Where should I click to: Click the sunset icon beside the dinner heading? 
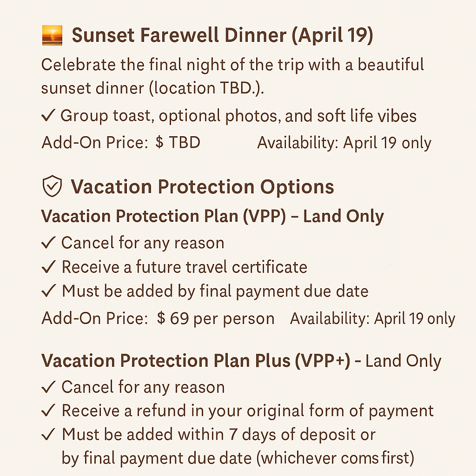(52, 37)
